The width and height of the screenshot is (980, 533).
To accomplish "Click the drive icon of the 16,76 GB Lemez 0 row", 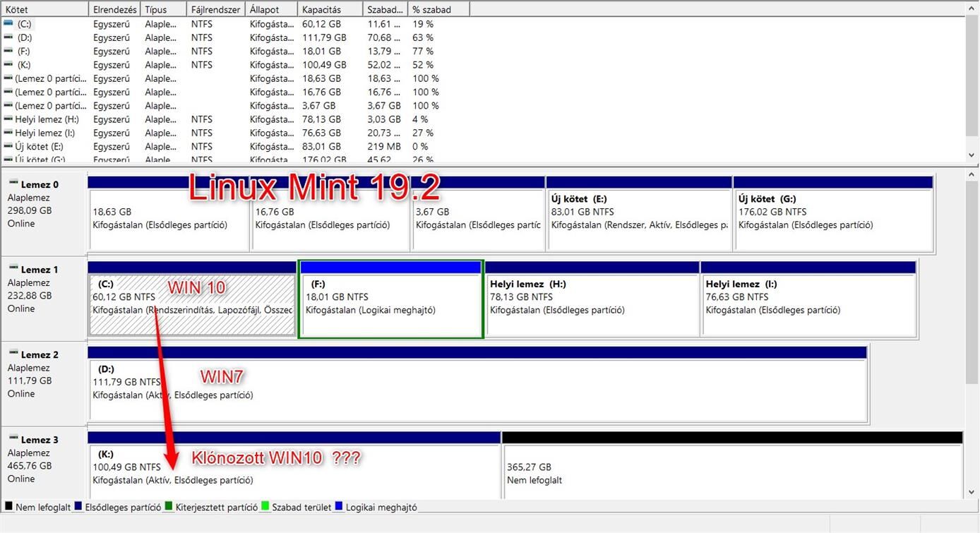I will (x=8, y=92).
